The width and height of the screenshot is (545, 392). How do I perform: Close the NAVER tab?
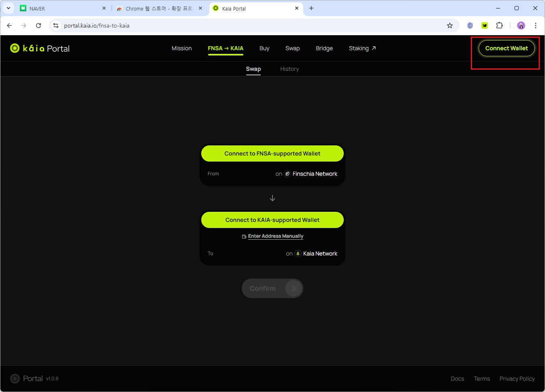point(104,8)
